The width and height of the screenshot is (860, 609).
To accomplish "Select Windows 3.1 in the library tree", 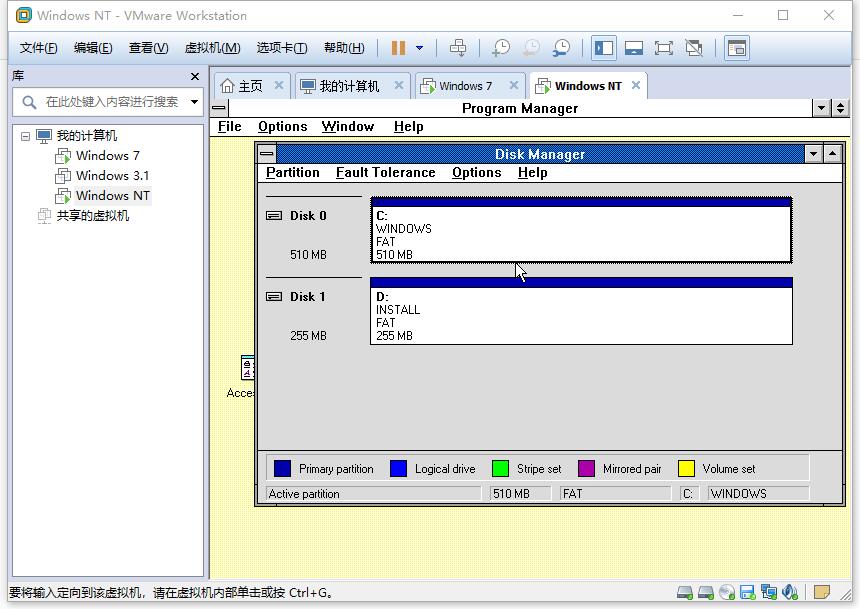I will coord(112,176).
